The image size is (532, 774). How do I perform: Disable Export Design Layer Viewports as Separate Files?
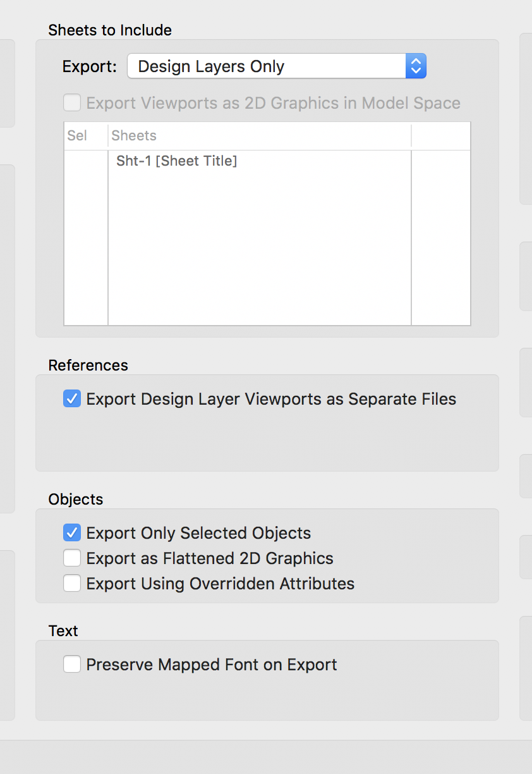[72, 399]
